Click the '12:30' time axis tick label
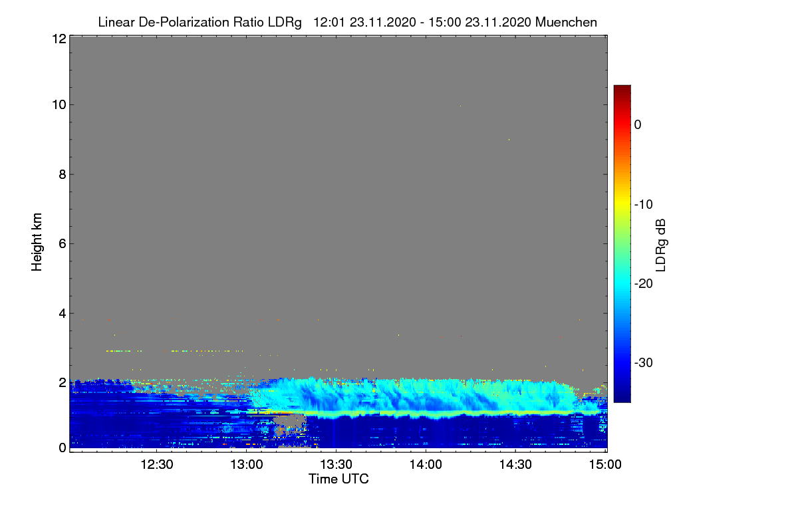The image size is (798, 532). click(x=156, y=464)
